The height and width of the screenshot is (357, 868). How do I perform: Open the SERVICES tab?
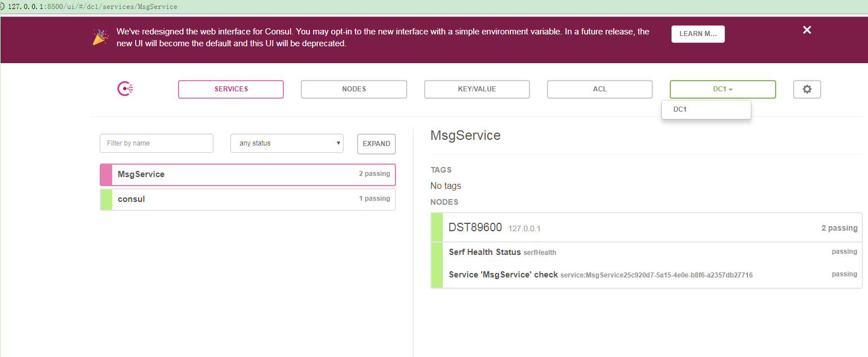tap(231, 89)
